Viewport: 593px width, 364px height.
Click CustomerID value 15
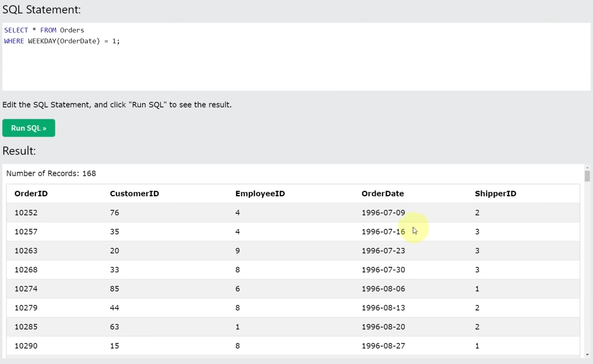coord(115,346)
